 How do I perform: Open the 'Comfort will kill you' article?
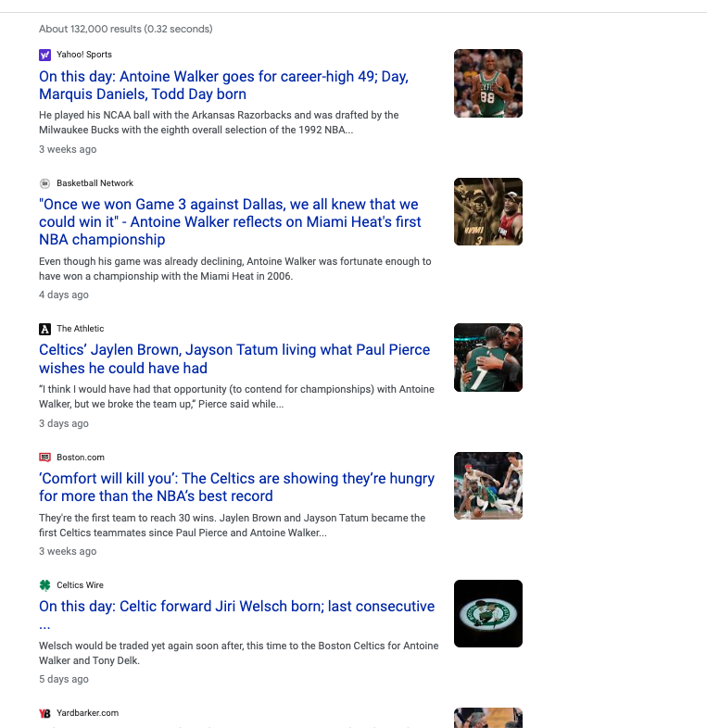pos(237,487)
